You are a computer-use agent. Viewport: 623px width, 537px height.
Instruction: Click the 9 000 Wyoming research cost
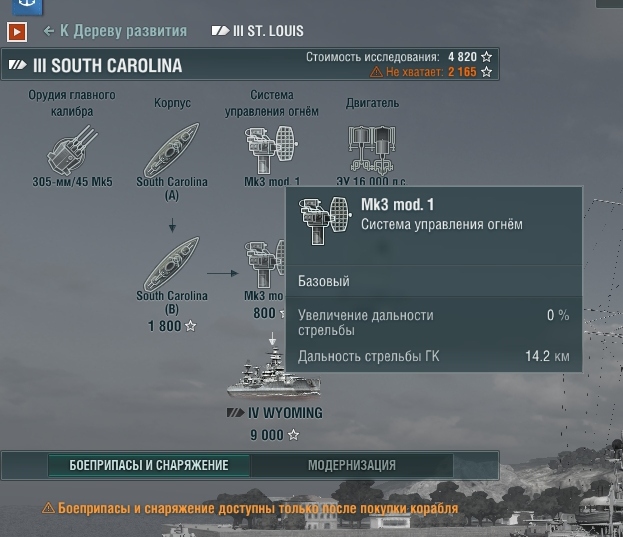point(274,435)
